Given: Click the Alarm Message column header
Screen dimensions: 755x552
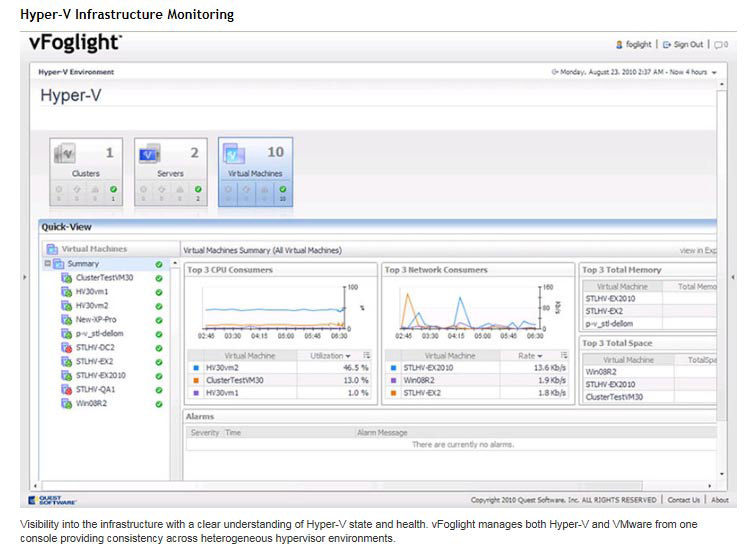Looking at the screenshot, I should coord(382,433).
